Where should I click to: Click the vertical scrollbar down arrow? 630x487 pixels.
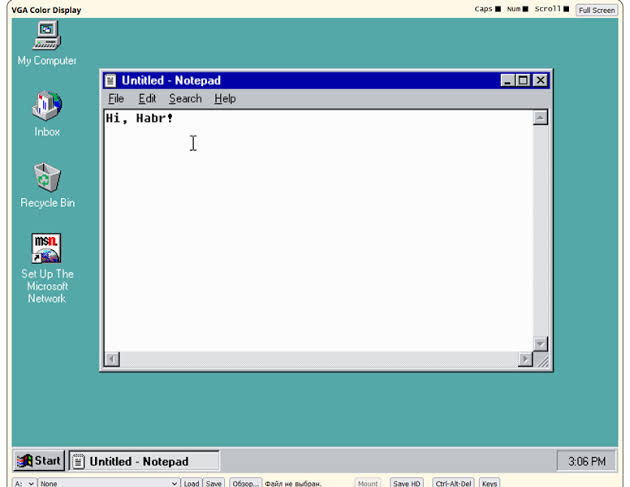[540, 344]
